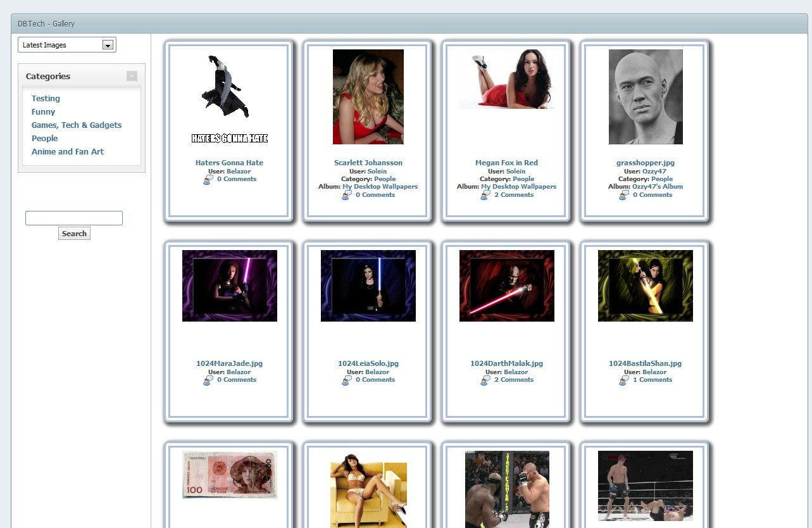Open People category under grasshopper.jpg
The width and height of the screenshot is (812, 528).
click(662, 179)
